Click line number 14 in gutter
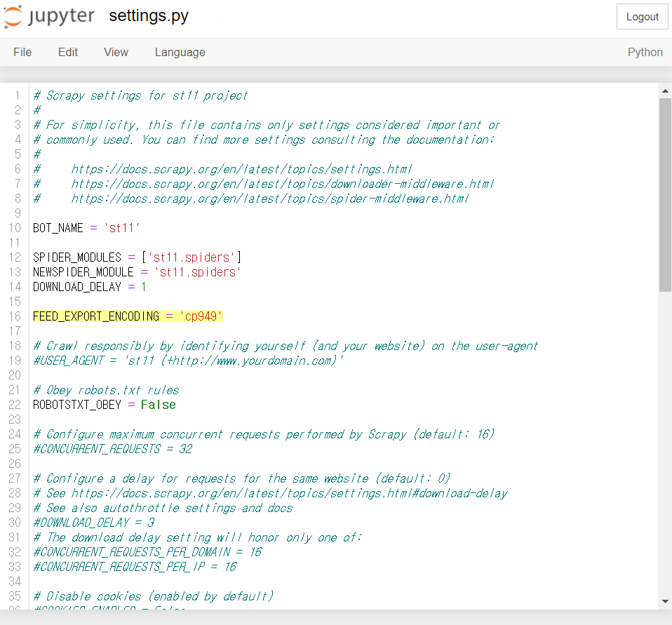Viewport: 672px width, 625px height. 15,287
